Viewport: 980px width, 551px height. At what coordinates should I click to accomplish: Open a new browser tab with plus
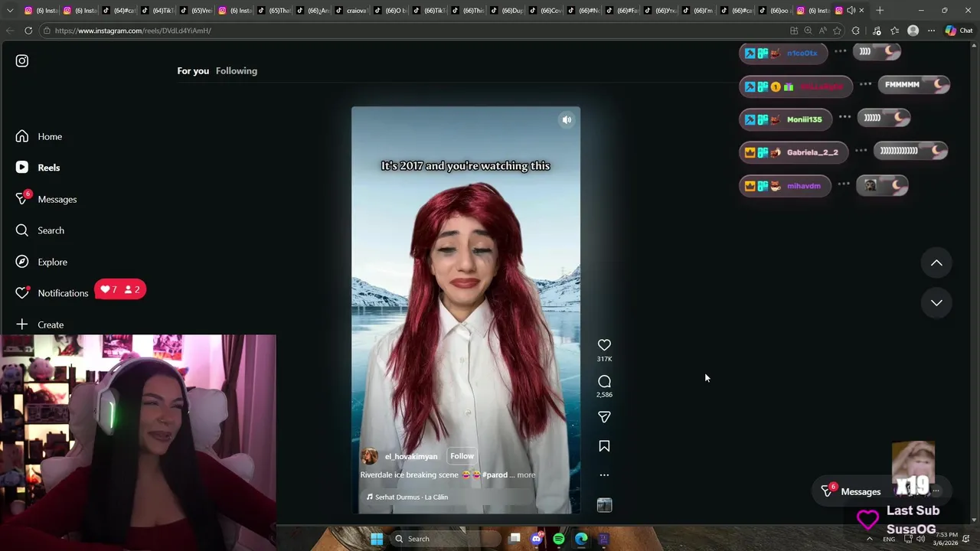(880, 10)
